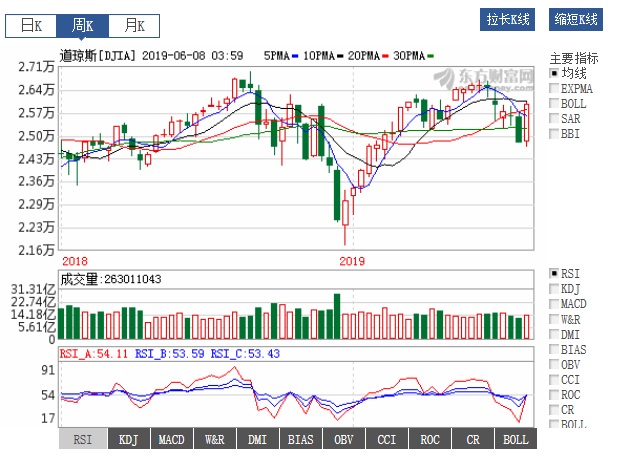Open the MACD bottom tab
The height and width of the screenshot is (457, 623).
click(171, 440)
